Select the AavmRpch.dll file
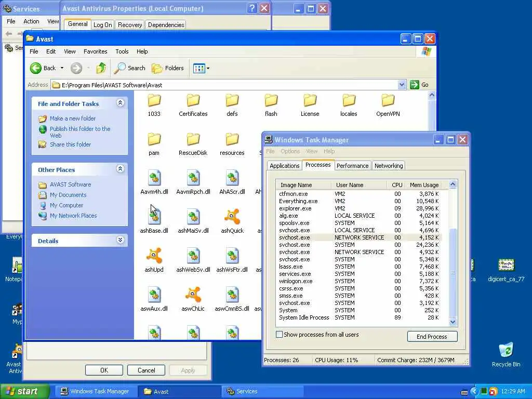This screenshot has height=399, width=532. click(x=193, y=183)
